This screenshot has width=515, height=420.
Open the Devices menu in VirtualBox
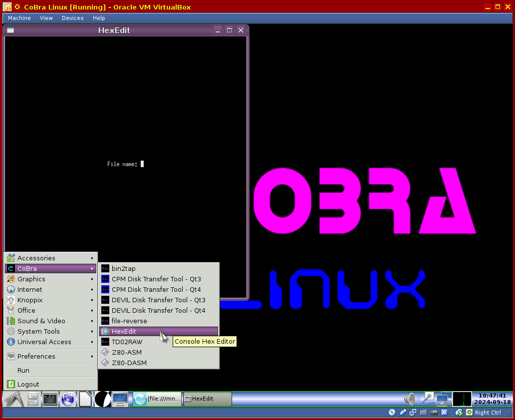tap(72, 18)
